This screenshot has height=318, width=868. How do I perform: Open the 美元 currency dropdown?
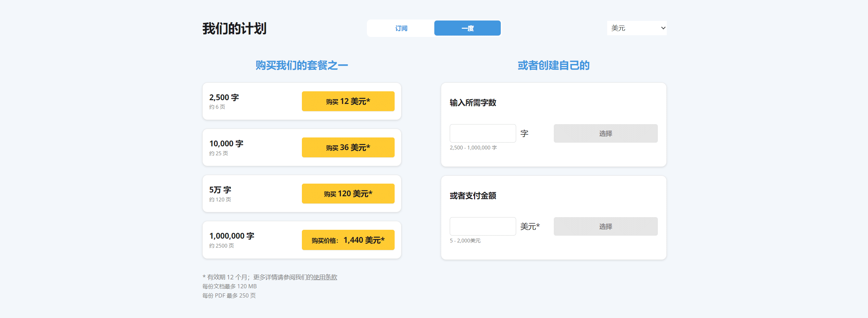pos(637,28)
